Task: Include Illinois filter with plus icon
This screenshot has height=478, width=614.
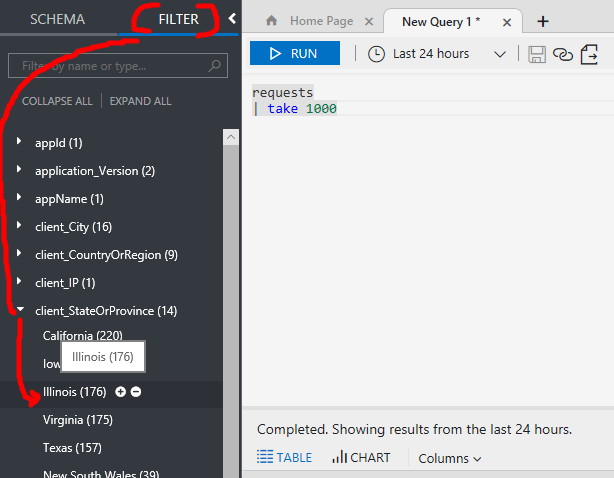Action: [121, 392]
